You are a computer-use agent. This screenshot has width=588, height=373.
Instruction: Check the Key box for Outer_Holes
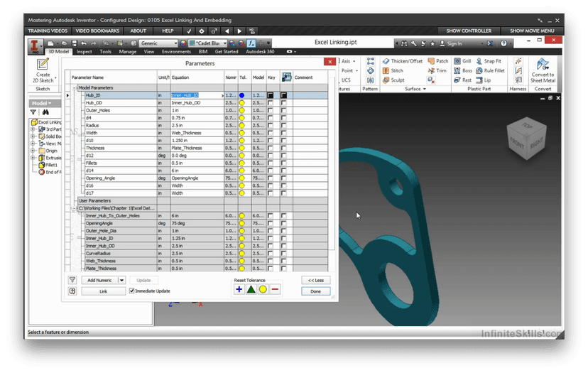tap(271, 110)
